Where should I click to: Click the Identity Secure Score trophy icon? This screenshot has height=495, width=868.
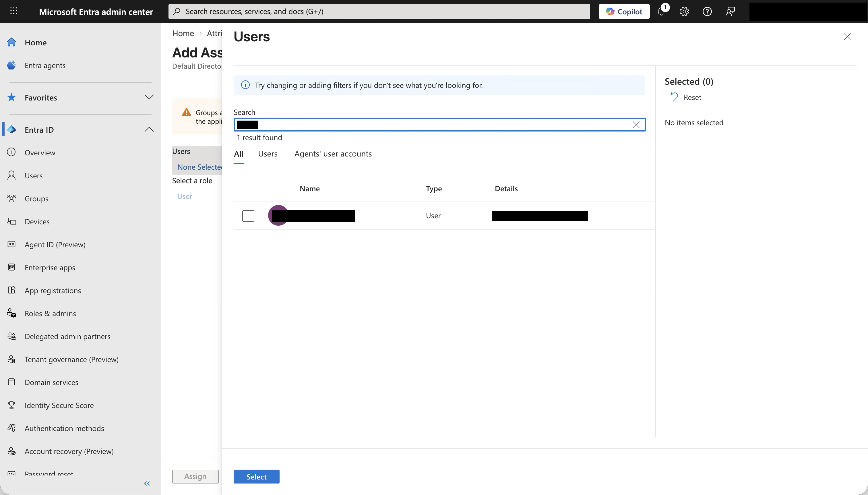11,405
